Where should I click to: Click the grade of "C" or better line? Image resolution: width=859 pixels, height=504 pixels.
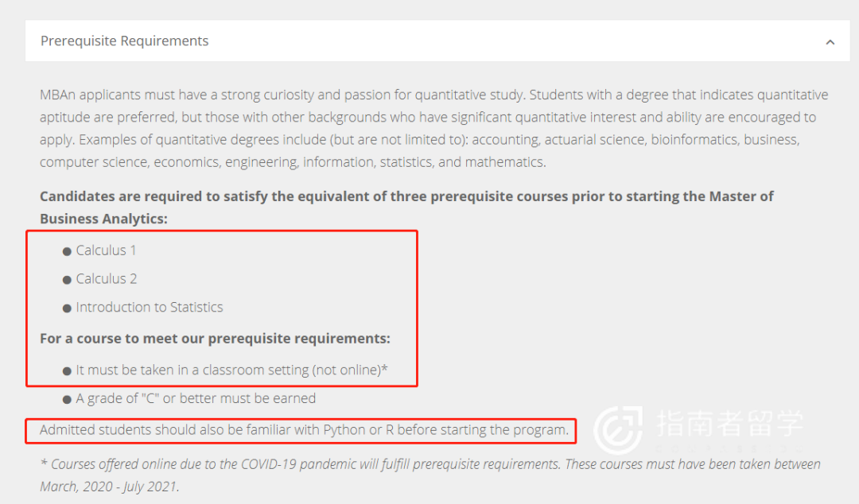pos(196,398)
